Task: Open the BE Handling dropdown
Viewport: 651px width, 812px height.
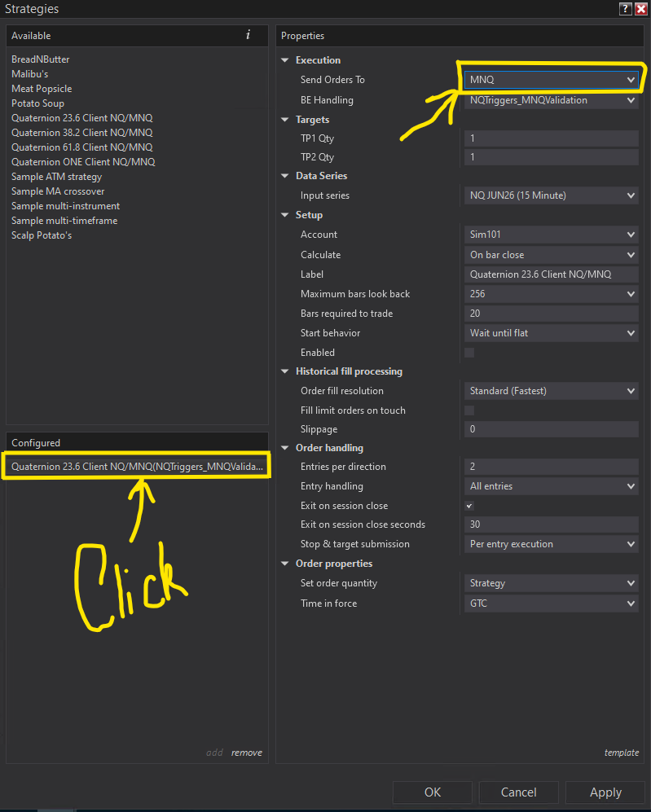Action: click(551, 100)
